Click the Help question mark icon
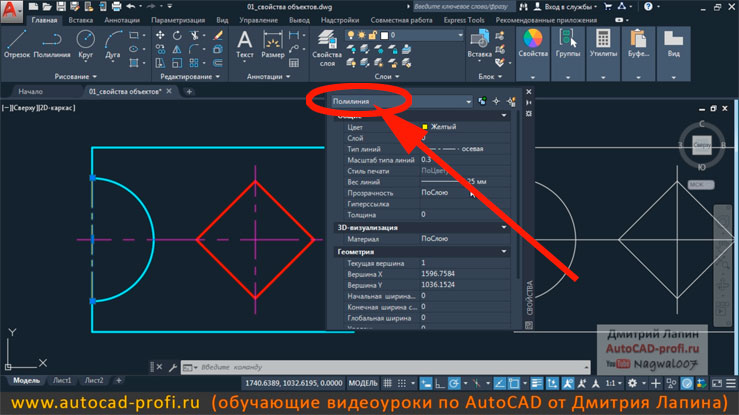Viewport: 739px width, 415px height. click(x=649, y=7)
